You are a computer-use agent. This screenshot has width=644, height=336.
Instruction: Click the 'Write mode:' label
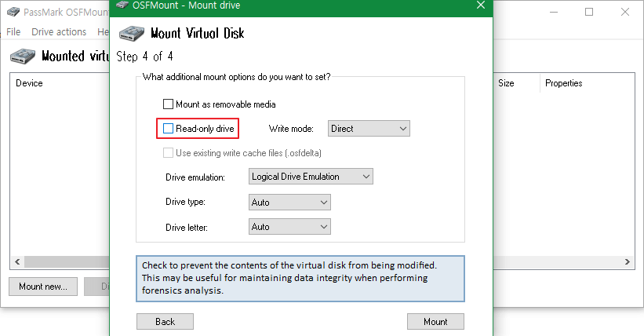(x=291, y=129)
